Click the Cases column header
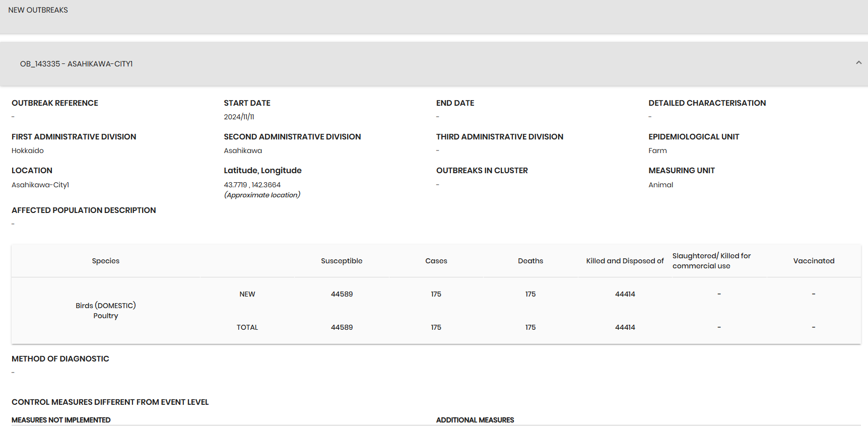This screenshot has height=435, width=868. pos(436,261)
